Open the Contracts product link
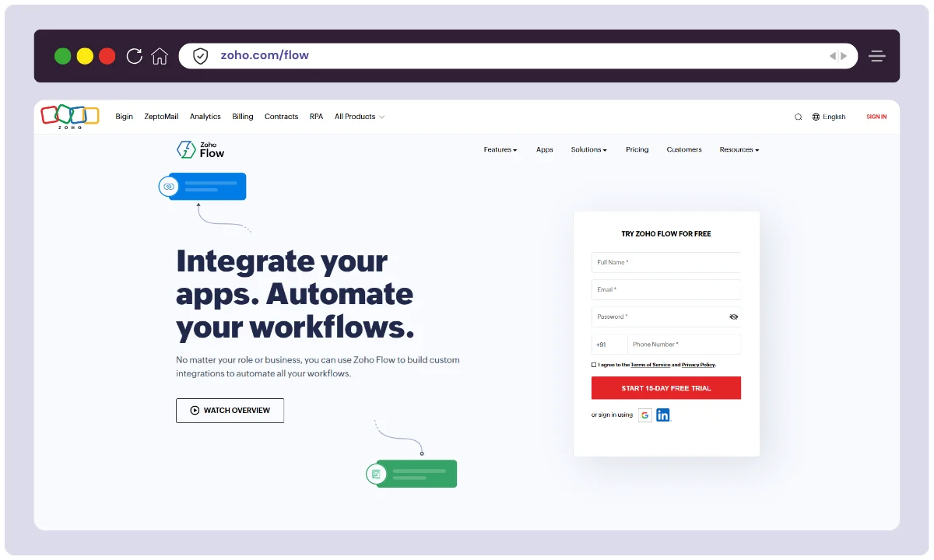The image size is (934, 560). click(281, 117)
